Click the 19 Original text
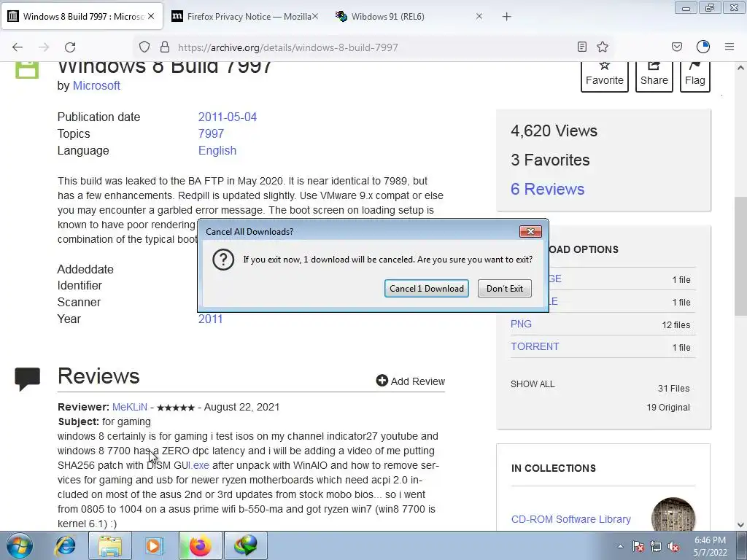The height and width of the screenshot is (560, 747). (668, 407)
